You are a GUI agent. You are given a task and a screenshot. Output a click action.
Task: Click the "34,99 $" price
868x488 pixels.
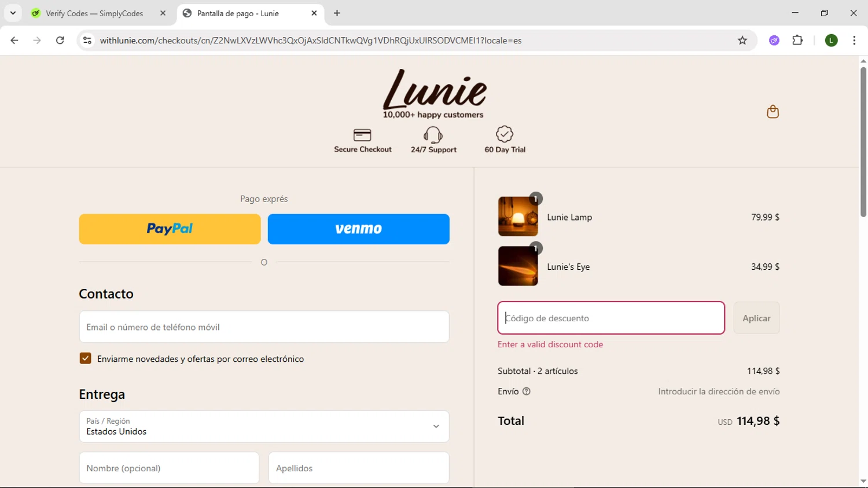click(x=765, y=267)
